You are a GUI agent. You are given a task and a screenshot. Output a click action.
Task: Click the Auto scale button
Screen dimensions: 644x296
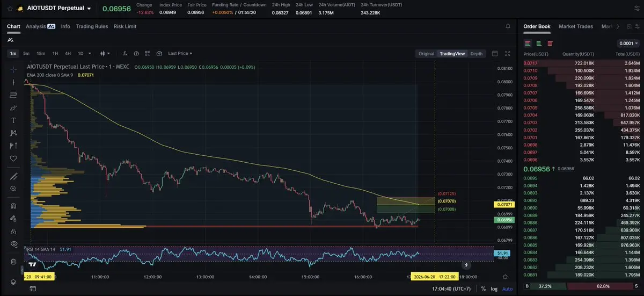tap(507, 288)
